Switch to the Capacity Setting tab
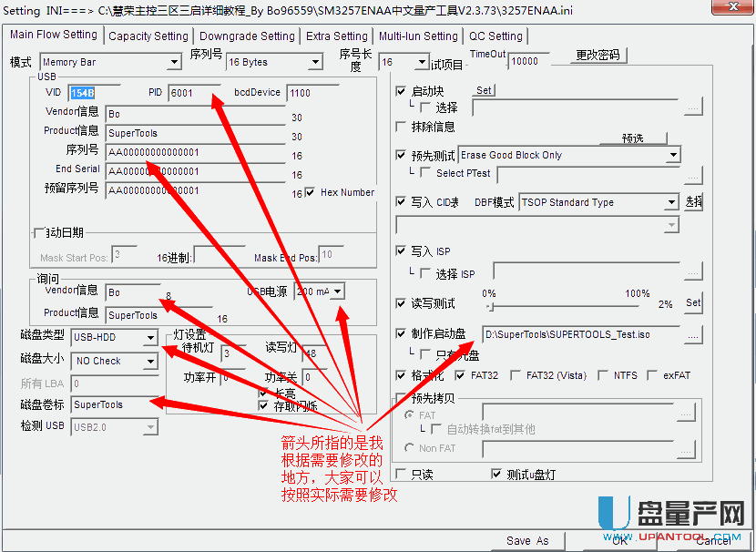This screenshot has width=756, height=552. point(148,36)
